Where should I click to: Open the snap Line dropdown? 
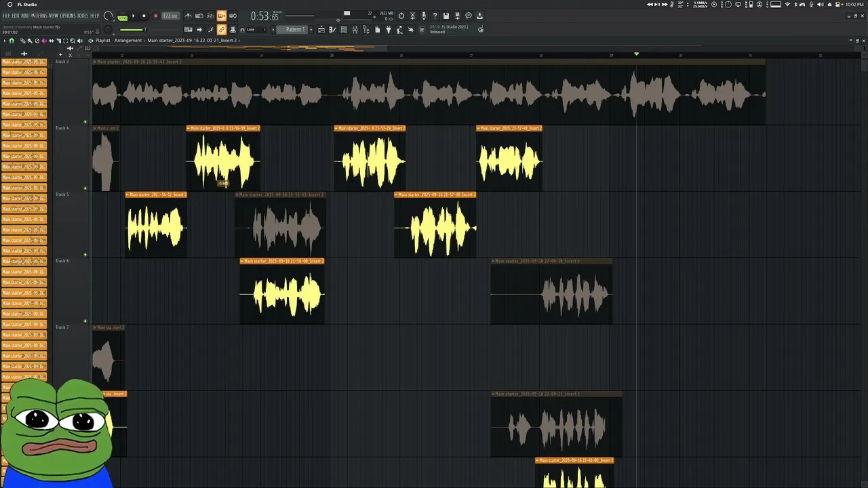255,30
